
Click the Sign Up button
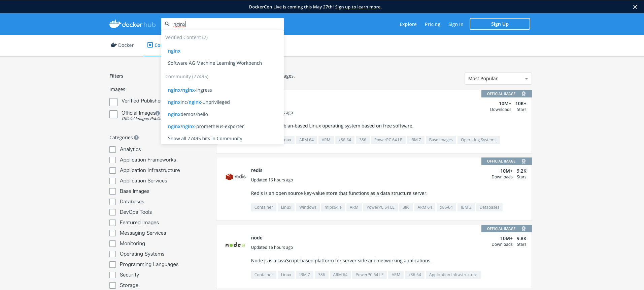(x=500, y=24)
